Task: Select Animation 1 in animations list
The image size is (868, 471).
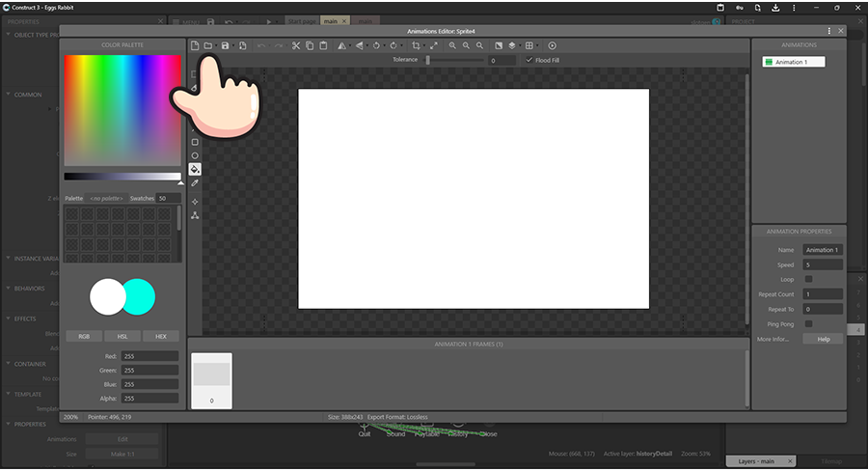Action: click(x=790, y=62)
